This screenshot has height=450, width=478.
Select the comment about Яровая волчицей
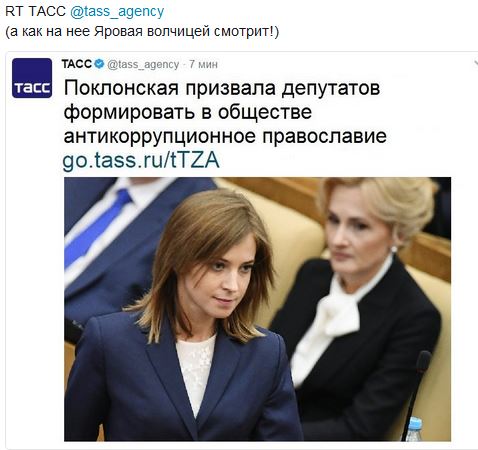point(142,32)
